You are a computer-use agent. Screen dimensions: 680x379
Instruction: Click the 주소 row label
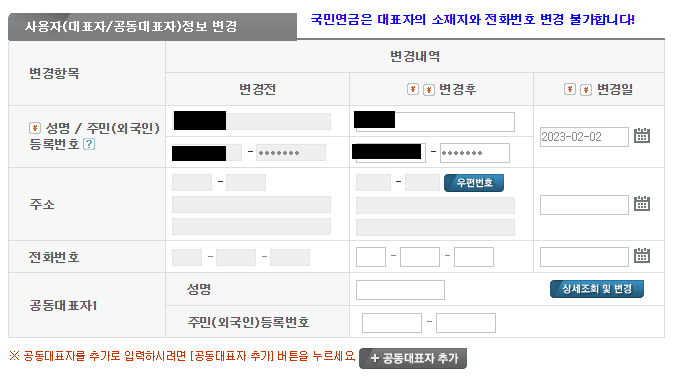point(42,204)
